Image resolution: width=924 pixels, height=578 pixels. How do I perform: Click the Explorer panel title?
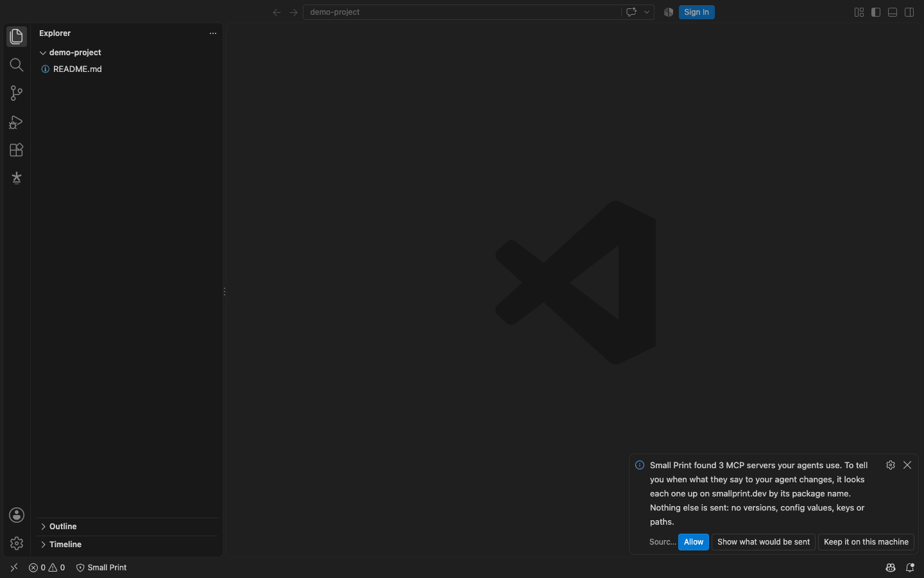(55, 33)
